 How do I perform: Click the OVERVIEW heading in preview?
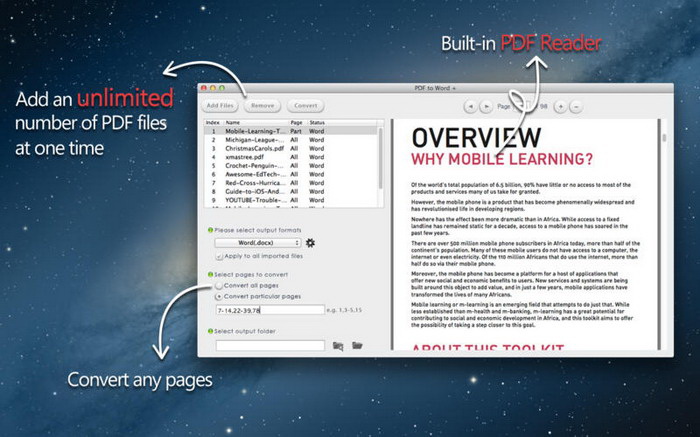476,137
